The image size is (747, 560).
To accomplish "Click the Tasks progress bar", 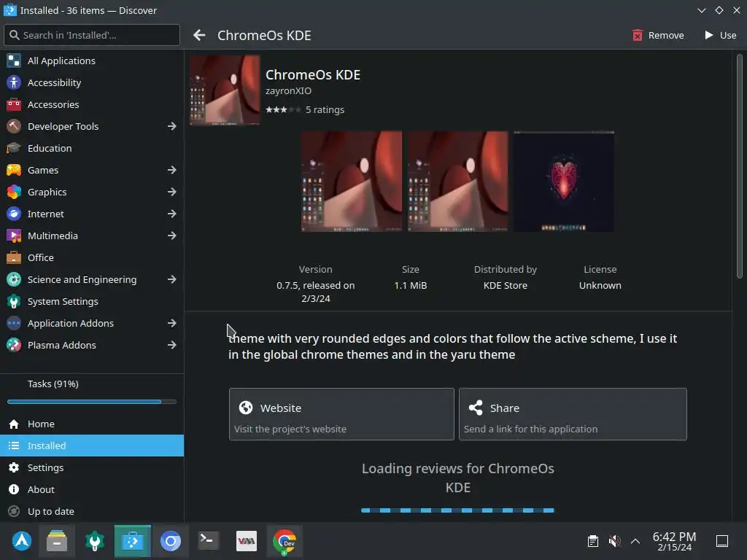I will [92, 402].
